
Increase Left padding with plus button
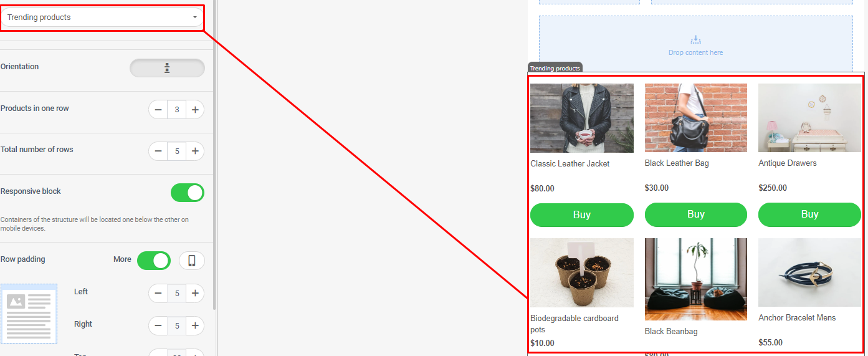[195, 293]
